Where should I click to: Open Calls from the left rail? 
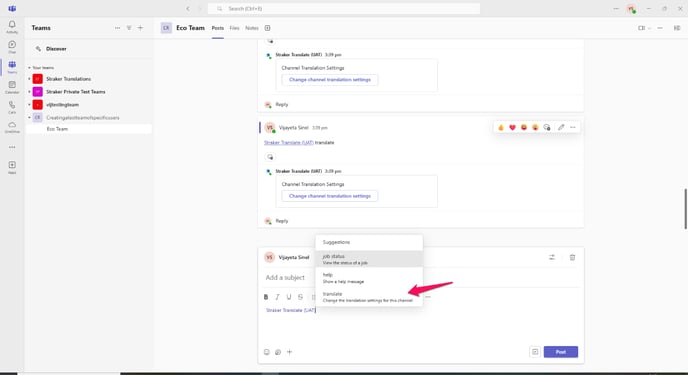click(12, 107)
